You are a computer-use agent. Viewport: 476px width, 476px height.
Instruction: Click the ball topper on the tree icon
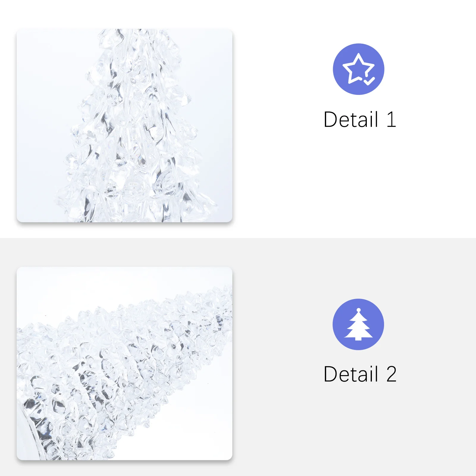pyautogui.click(x=358, y=310)
